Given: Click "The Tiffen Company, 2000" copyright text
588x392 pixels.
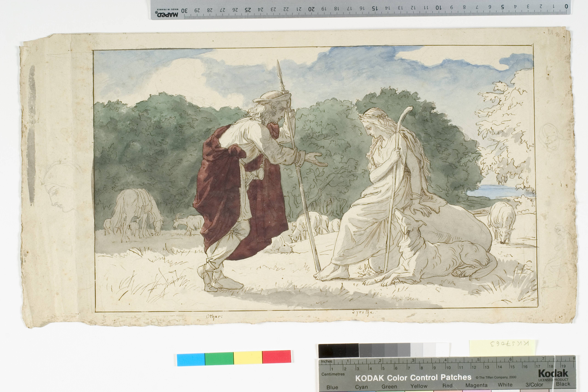Looking at the screenshot, I should point(496,378).
